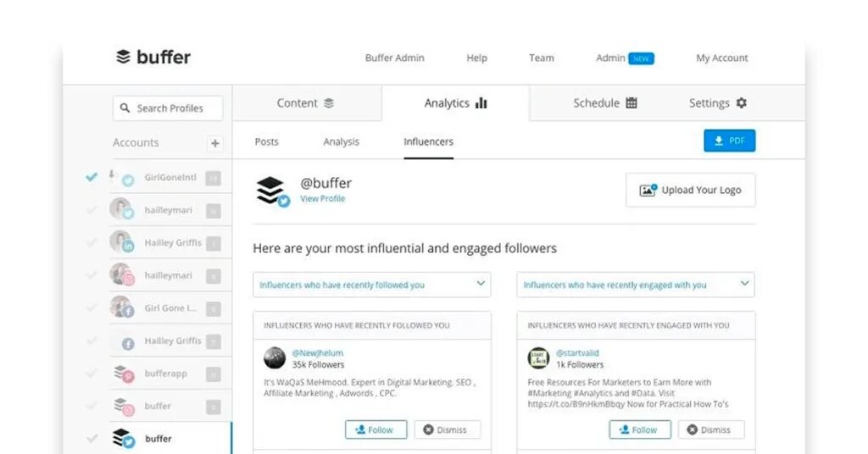Add a new account with plus icon
The height and width of the screenshot is (454, 868).
coord(214,143)
